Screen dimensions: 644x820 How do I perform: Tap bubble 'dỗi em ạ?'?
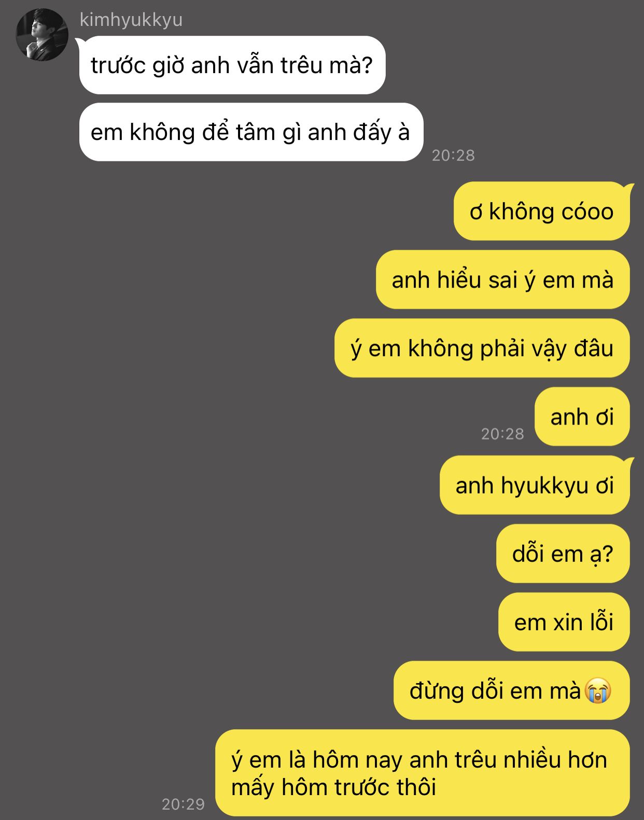coord(563,554)
